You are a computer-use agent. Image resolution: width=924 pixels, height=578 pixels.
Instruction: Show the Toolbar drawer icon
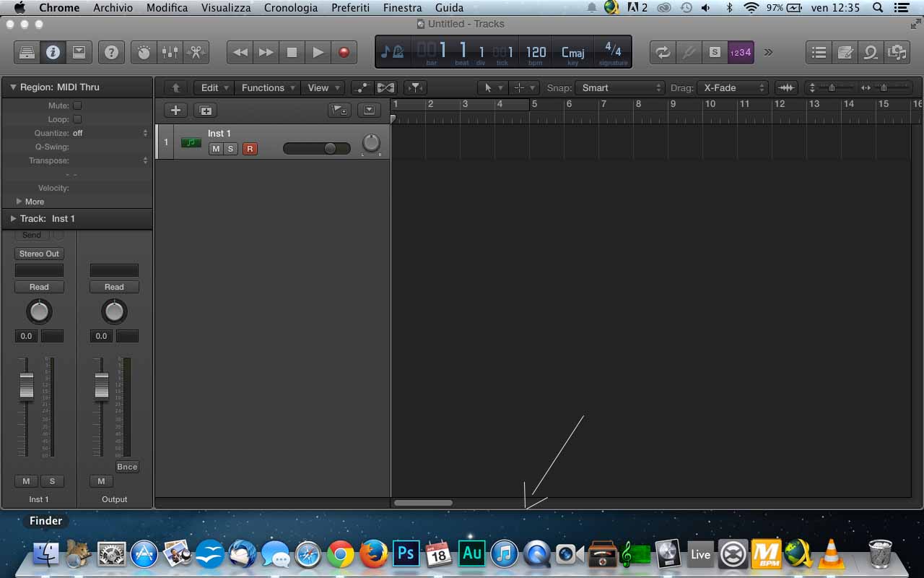(x=79, y=52)
